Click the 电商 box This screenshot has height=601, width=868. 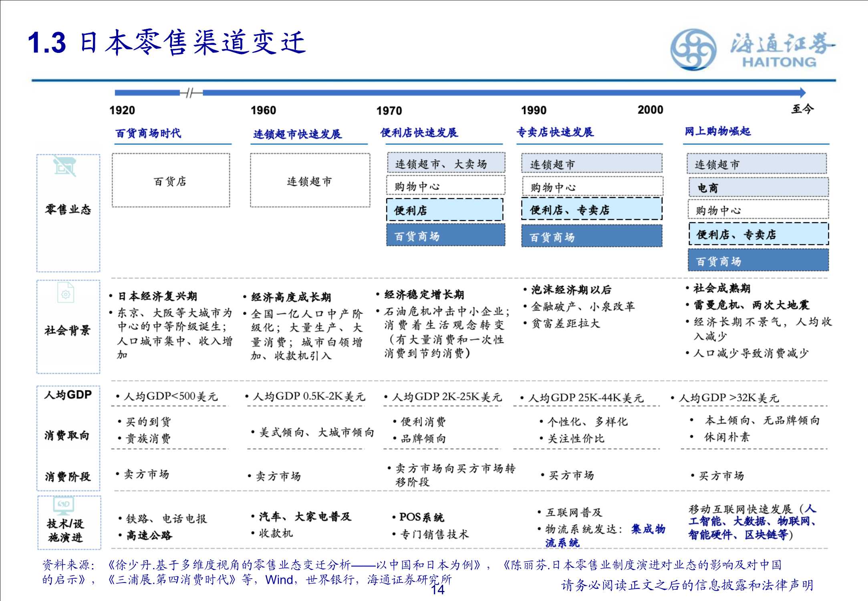(x=758, y=188)
